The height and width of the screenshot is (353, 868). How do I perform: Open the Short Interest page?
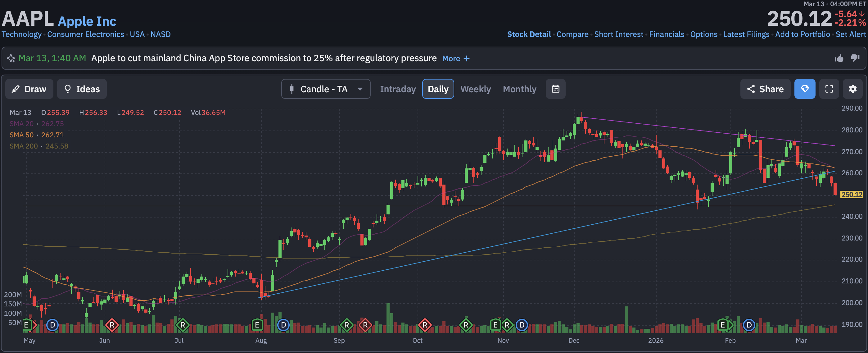[618, 34]
